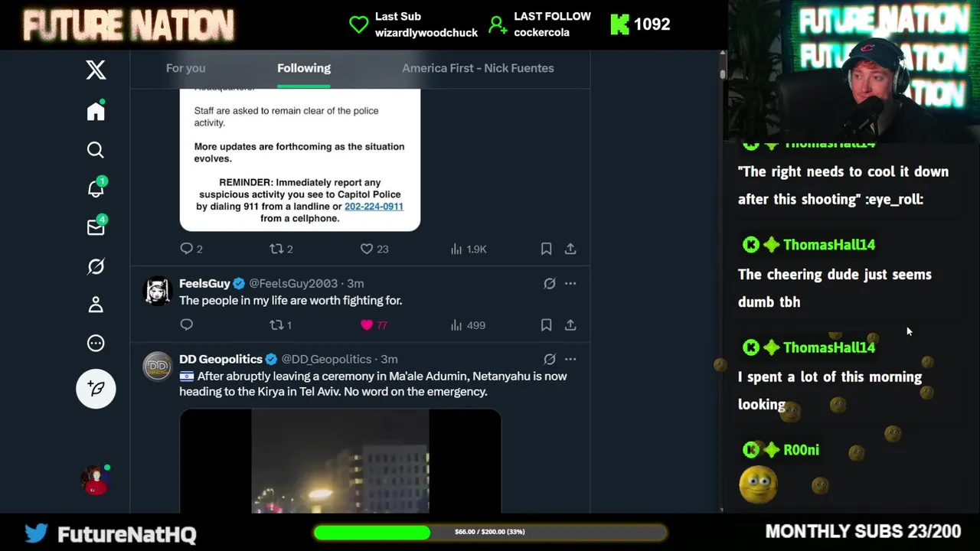Bookmark the FeelsGuy post
Viewport: 980px width, 551px height.
(x=546, y=325)
